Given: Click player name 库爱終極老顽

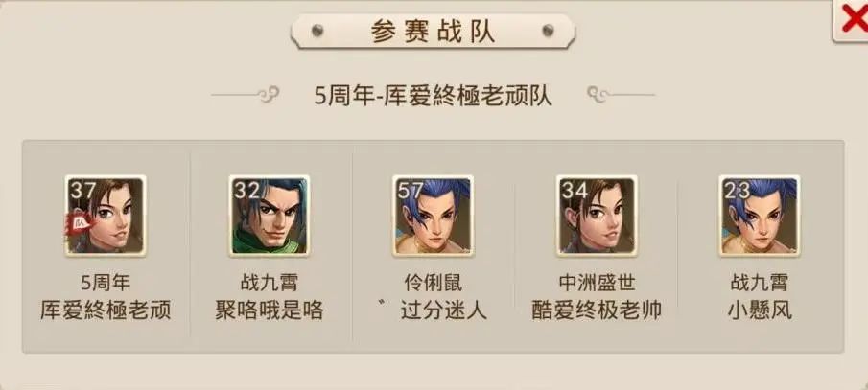Looking at the screenshot, I should pyautogui.click(x=106, y=310).
